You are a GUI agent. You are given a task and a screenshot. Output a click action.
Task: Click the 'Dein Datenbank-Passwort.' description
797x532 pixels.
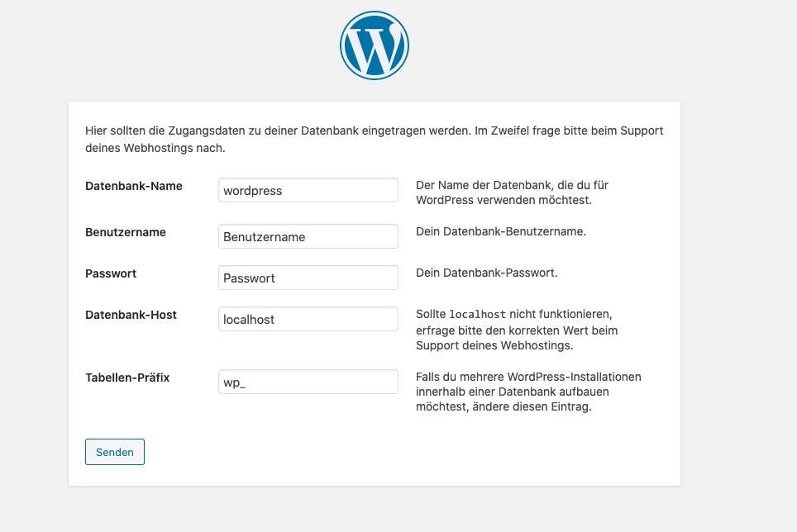click(x=486, y=273)
